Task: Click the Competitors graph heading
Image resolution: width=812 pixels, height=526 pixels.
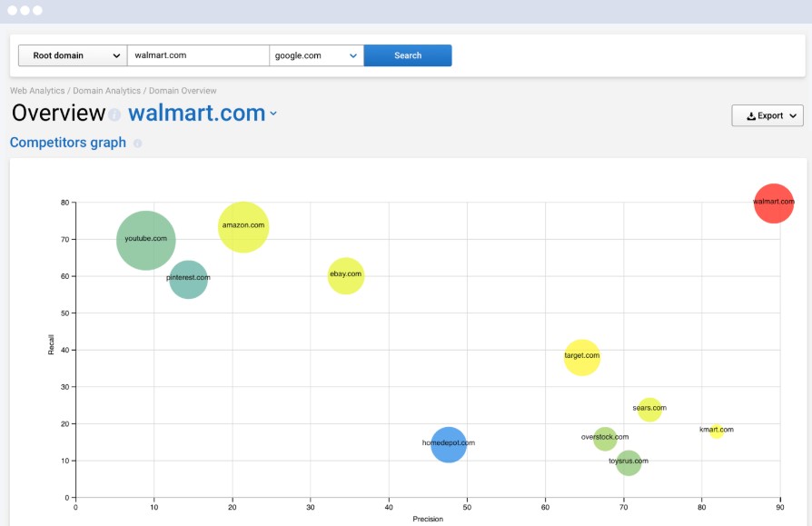Action: click(x=68, y=143)
